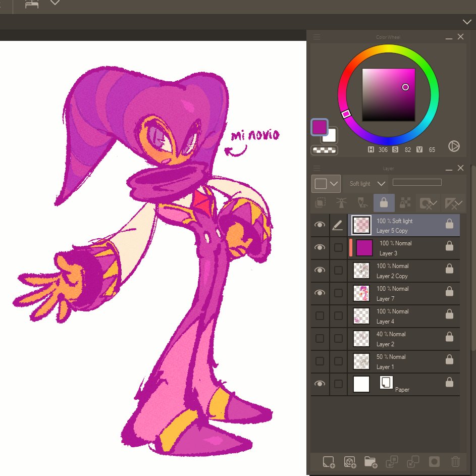Check selection box beside Layer 7
This screenshot has height=476, width=476.
pos(338,293)
